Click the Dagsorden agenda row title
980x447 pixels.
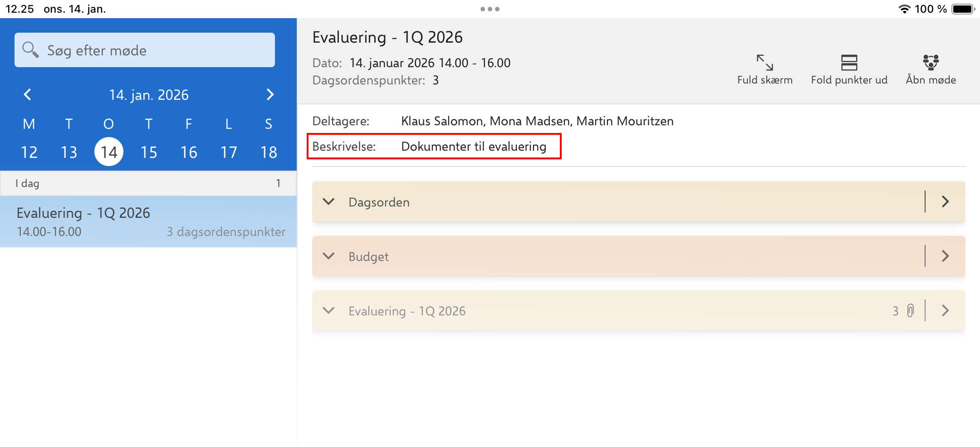click(379, 202)
